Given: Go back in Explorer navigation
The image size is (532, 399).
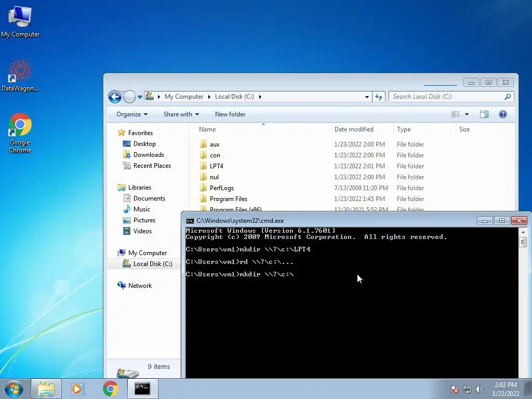Looking at the screenshot, I should point(115,97).
